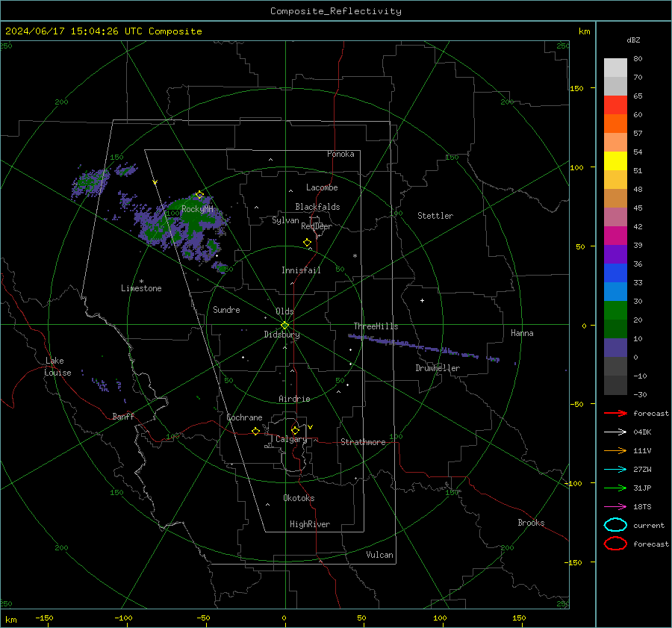This screenshot has width=672, height=628.
Task: Select the RedDeer label
Action: click(x=317, y=226)
